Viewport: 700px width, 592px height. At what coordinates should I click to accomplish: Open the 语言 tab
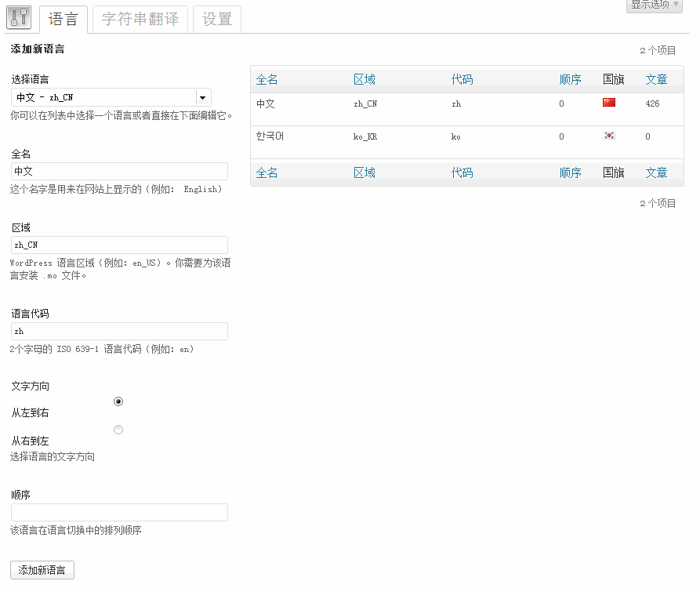(63, 19)
